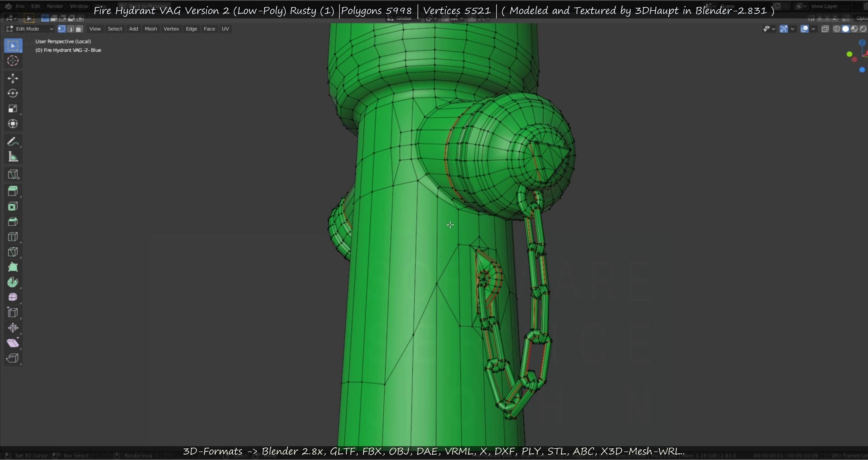Screen dimensions: 868x460
Task: Set selection mode to extend
Action: point(54,18)
